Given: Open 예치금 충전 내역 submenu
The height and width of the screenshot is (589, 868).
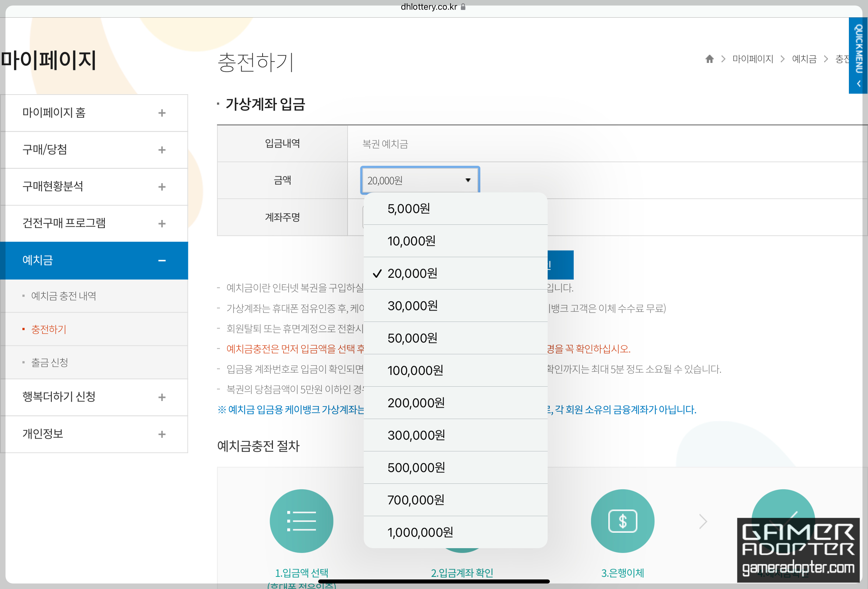Looking at the screenshot, I should [64, 296].
